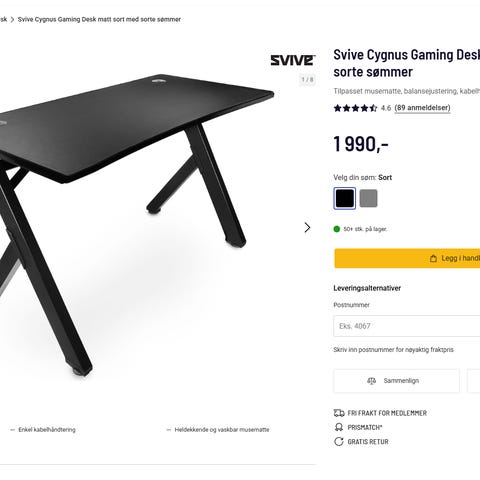Add the desk to cart with Legg i handlekurv
The height and width of the screenshot is (480, 480).
click(407, 258)
